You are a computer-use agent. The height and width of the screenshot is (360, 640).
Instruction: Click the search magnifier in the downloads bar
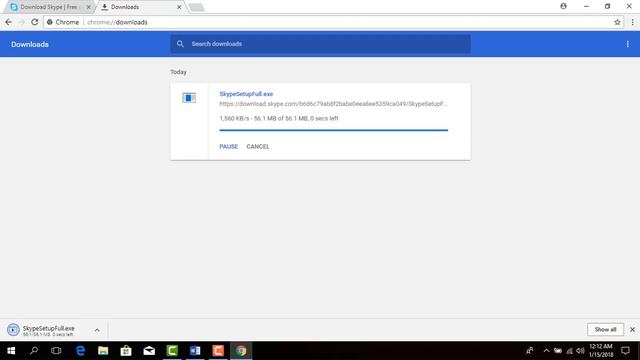pos(180,44)
